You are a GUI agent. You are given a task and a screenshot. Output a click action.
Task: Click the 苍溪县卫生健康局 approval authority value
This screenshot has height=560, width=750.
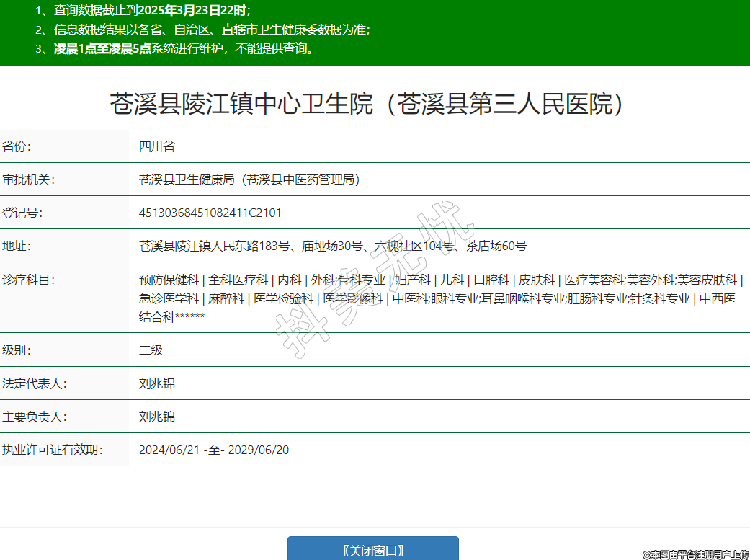click(249, 180)
